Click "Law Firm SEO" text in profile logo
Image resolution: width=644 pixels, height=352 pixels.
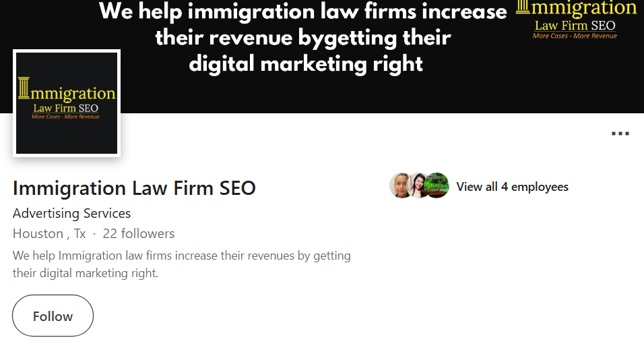pos(66,107)
